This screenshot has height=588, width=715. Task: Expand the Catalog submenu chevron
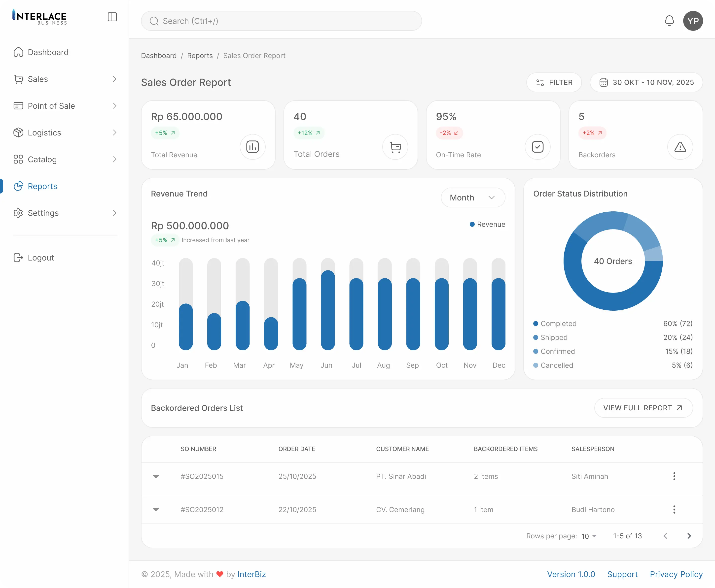pos(114,159)
